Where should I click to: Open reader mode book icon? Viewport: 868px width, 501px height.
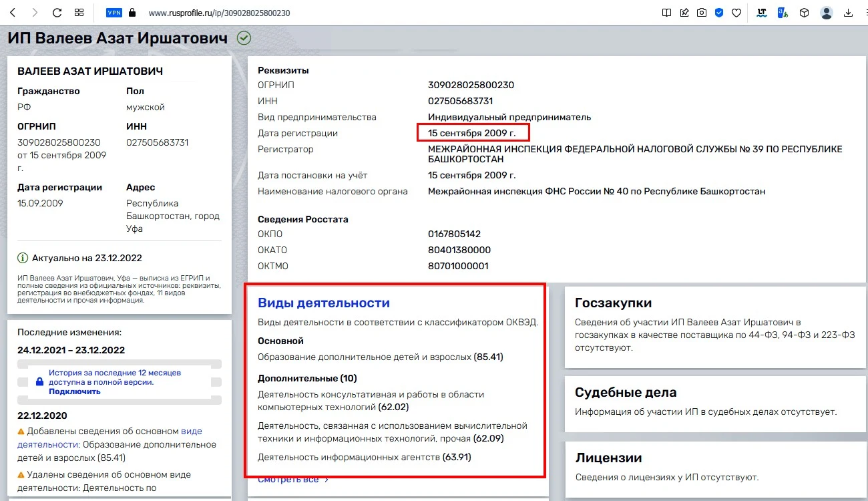pyautogui.click(x=666, y=13)
